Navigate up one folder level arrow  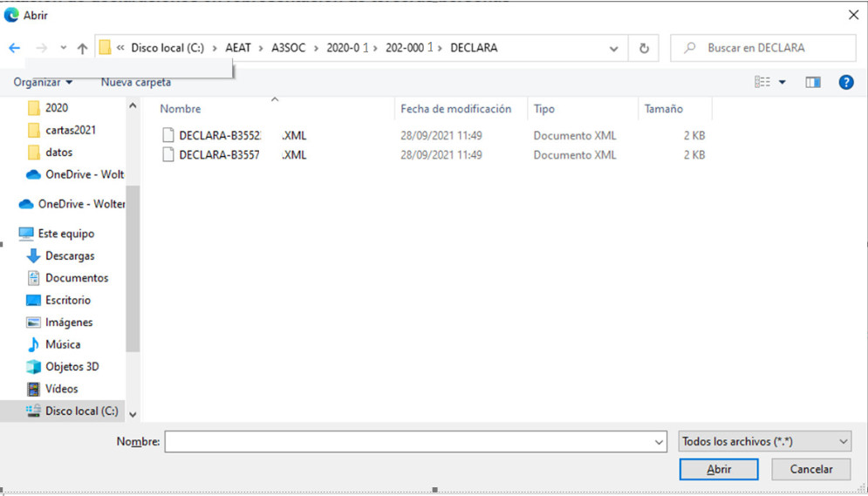[x=83, y=48]
